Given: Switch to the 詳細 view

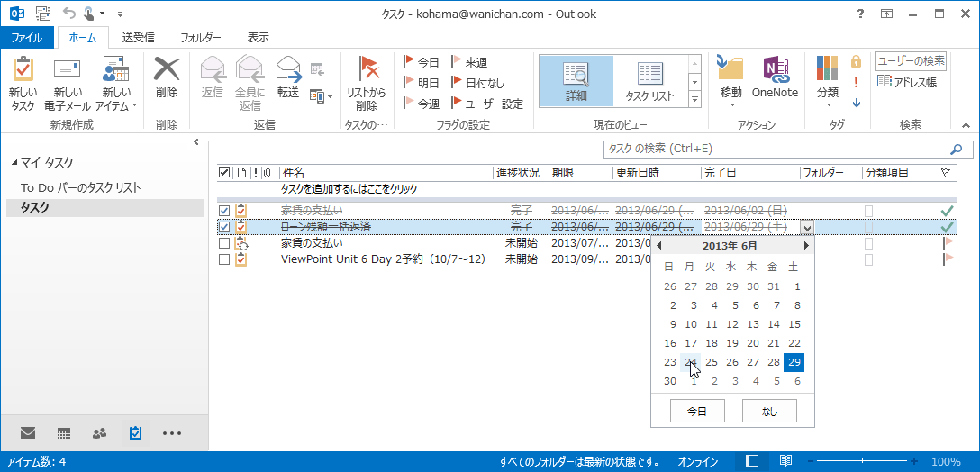Looking at the screenshot, I should coord(576,81).
